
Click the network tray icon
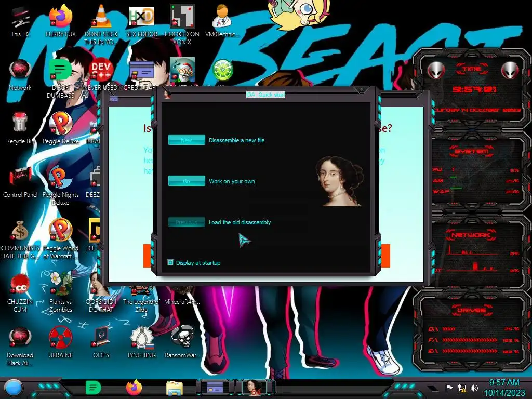coord(462,388)
